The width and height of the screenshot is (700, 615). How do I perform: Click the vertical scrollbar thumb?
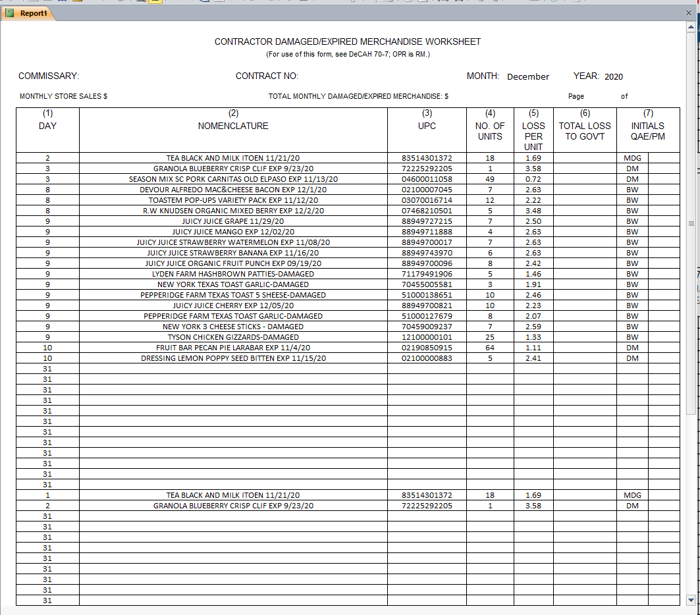[691, 223]
